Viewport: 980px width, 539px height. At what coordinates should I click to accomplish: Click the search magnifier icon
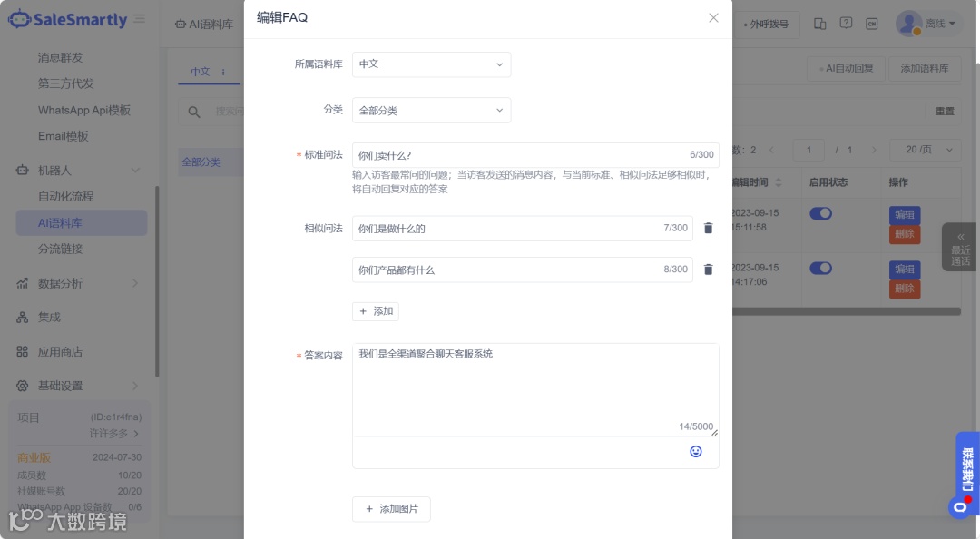click(x=194, y=112)
